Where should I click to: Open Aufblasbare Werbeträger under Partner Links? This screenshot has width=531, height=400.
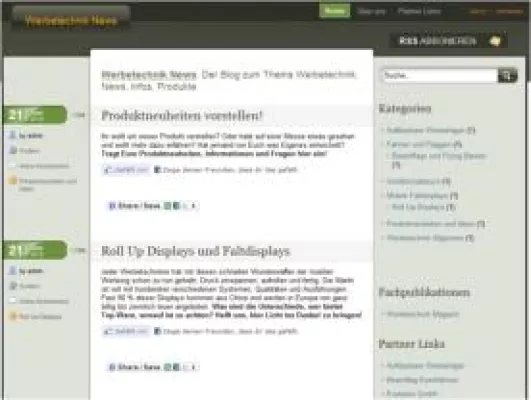coord(425,365)
